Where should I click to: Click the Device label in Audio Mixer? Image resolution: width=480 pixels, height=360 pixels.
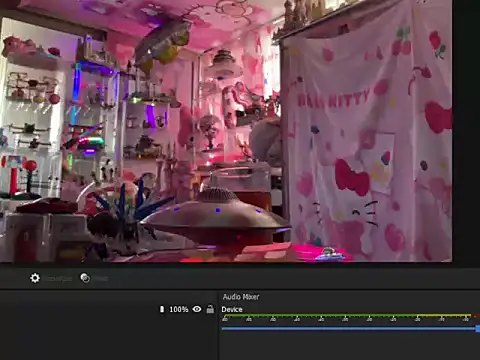[x=232, y=309]
